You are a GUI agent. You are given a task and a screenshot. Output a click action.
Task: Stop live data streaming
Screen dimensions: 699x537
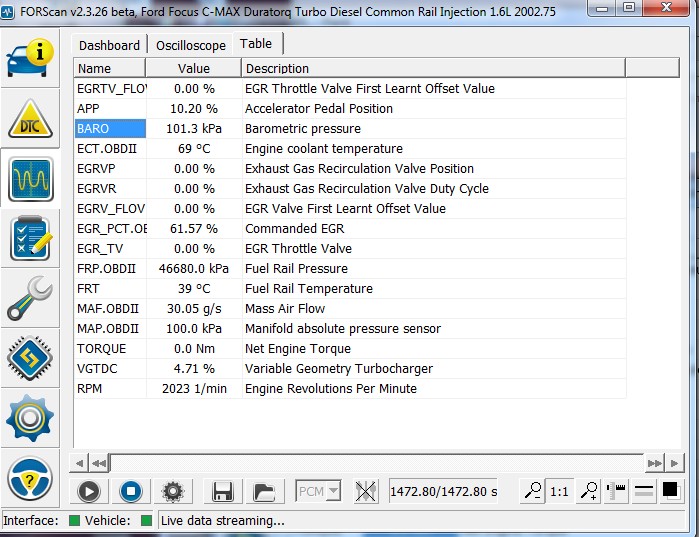point(130,491)
